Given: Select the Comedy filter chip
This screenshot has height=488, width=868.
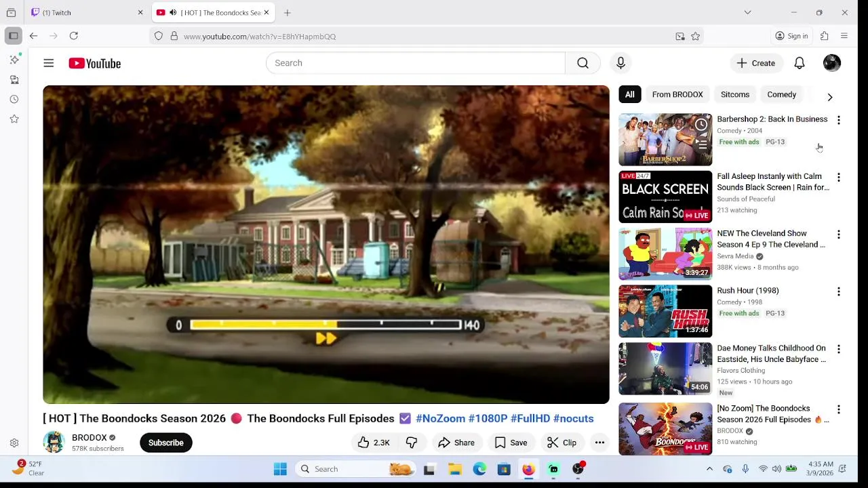Looking at the screenshot, I should [781, 95].
